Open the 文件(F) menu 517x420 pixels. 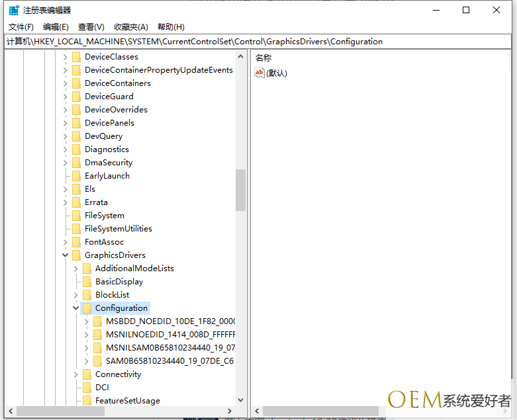click(x=21, y=27)
